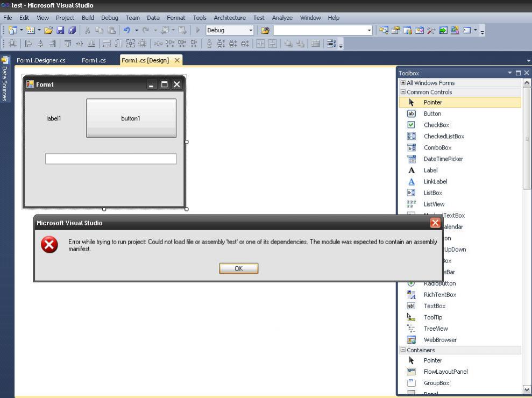This screenshot has width=532, height=398.
Task: Switch to the Form1.Designer.cs tab
Action: coord(41,60)
